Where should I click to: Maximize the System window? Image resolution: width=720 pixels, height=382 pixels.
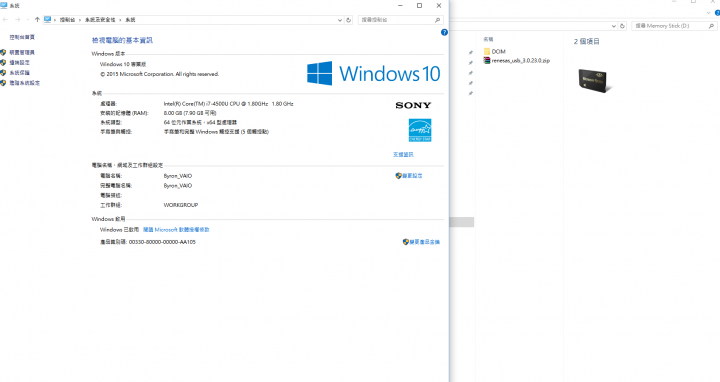click(419, 6)
